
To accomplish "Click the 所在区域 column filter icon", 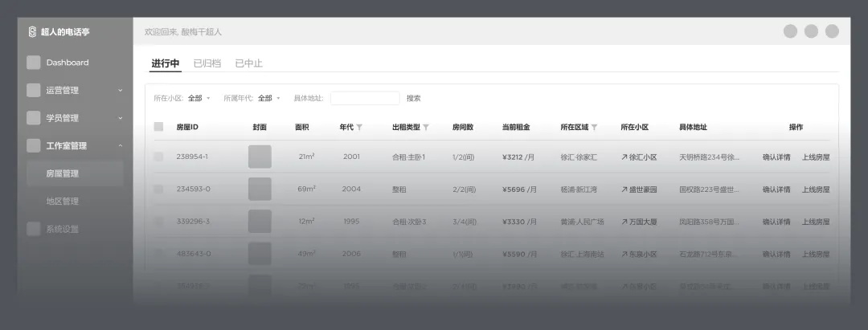I will coord(594,127).
